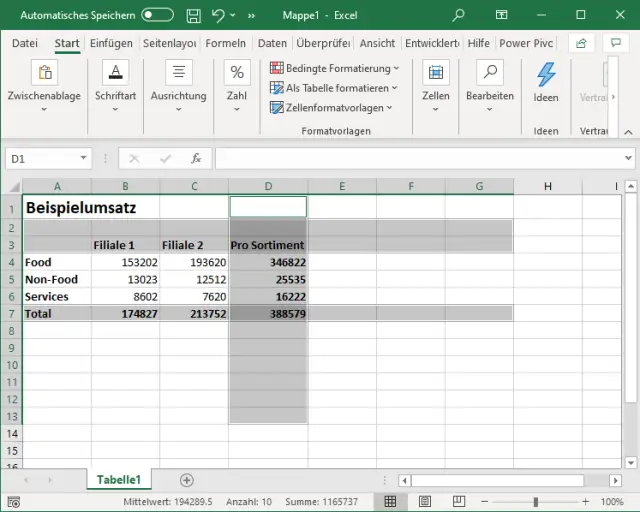Screen dimensions: 640x512
Task: Click the Save disk icon in title bar
Action: pyautogui.click(x=193, y=15)
